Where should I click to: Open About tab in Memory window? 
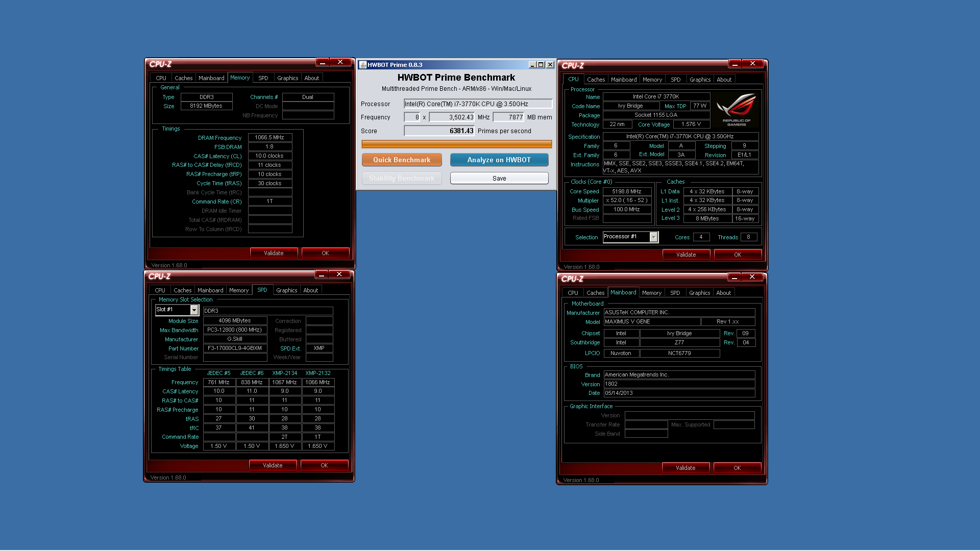point(312,78)
